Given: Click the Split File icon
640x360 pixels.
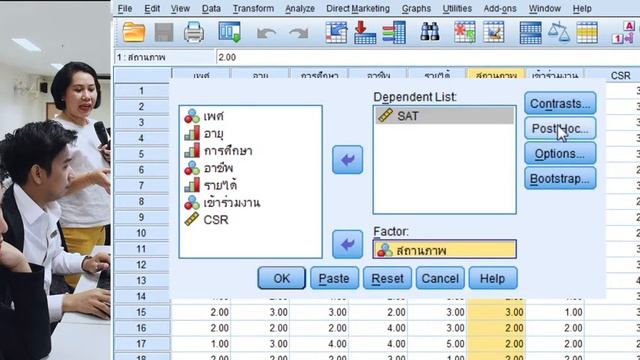Looking at the screenshot, I should (531, 33).
